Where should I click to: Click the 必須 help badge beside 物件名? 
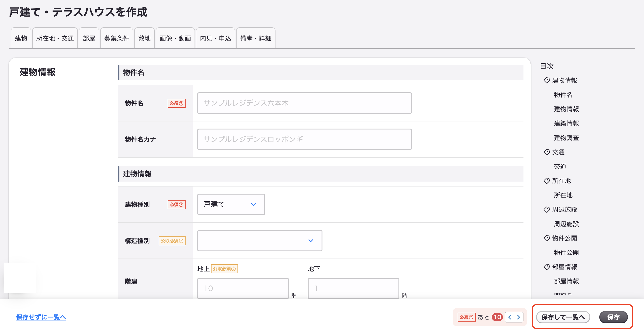click(176, 103)
